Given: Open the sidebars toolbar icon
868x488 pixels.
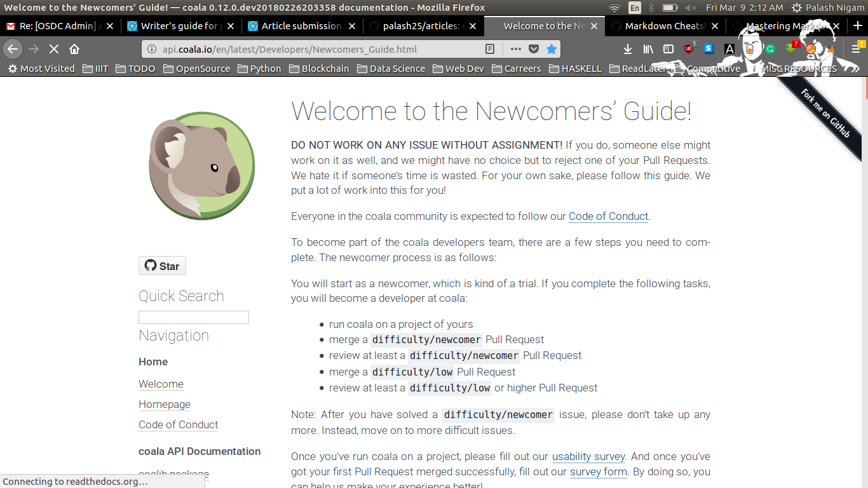Looking at the screenshot, I should [668, 48].
